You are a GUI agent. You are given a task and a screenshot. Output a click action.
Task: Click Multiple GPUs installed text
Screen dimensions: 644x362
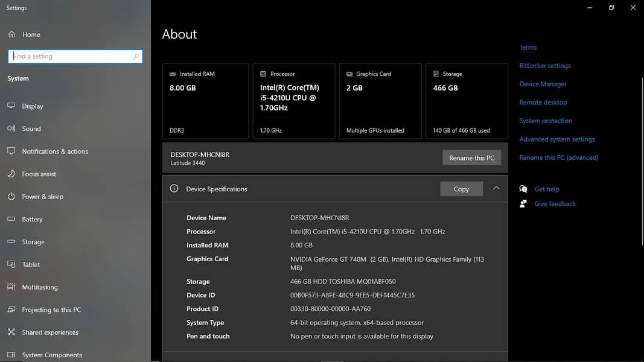click(375, 130)
